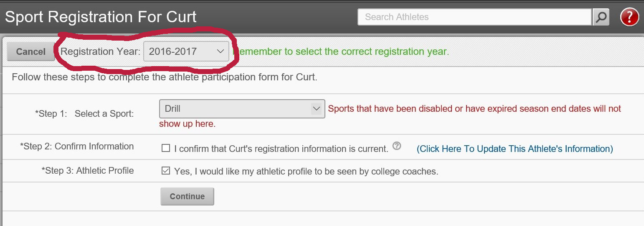
Task: Click the Cancel button
Action: (31, 51)
